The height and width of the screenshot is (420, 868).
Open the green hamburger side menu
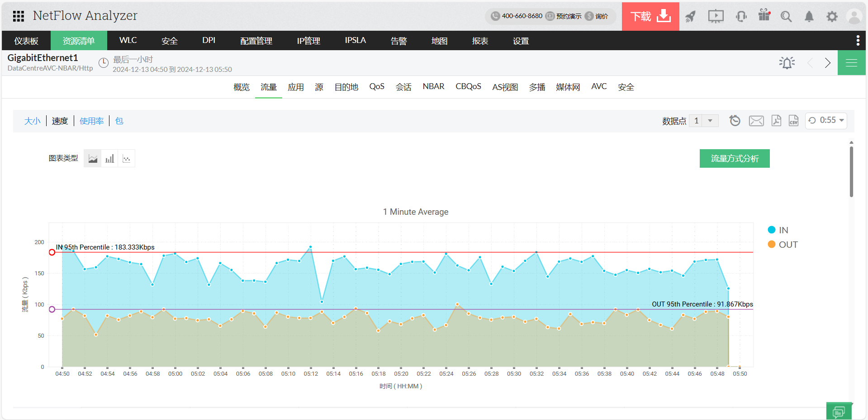pos(851,63)
